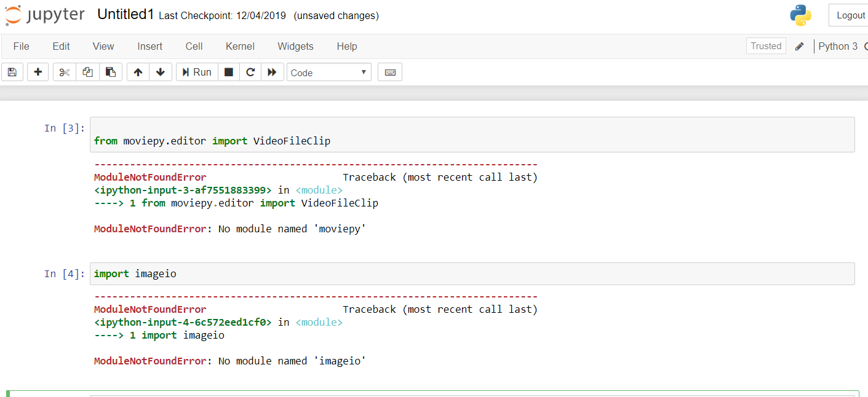The image size is (868, 397).
Task: Restart kernel and re-run notebook via fast-forward icon
Action: tap(273, 72)
